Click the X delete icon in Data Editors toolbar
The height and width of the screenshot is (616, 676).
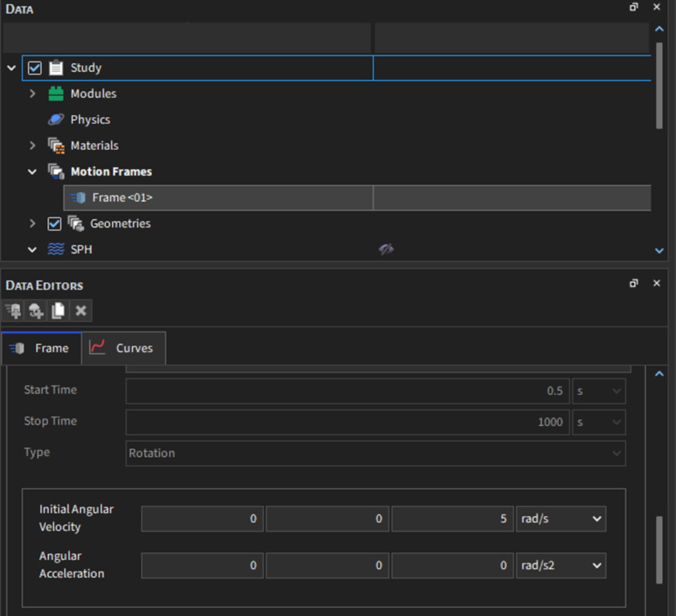click(x=80, y=310)
